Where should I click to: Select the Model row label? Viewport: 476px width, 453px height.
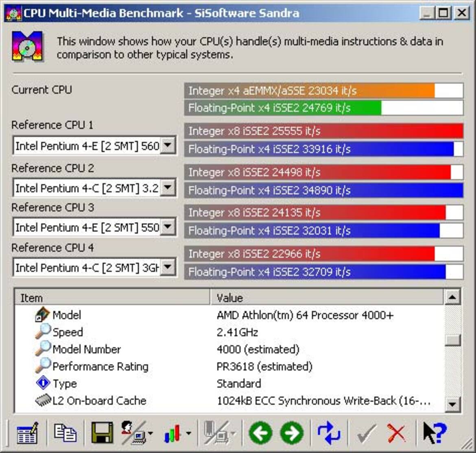[67, 315]
